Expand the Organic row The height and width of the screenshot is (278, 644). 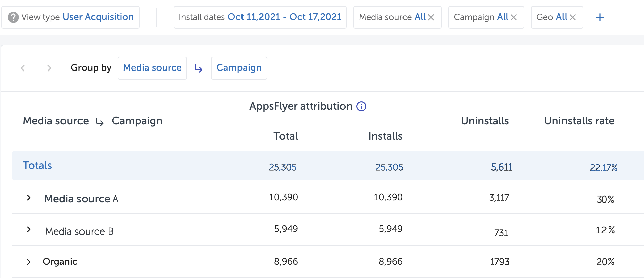(29, 262)
